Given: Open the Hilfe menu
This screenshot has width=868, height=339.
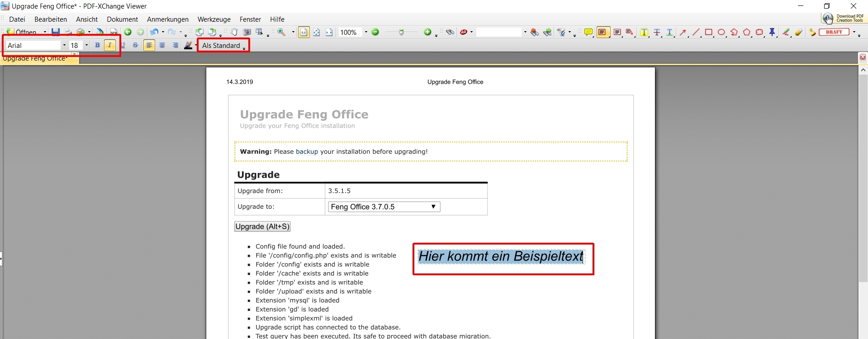Looking at the screenshot, I should pos(277,19).
